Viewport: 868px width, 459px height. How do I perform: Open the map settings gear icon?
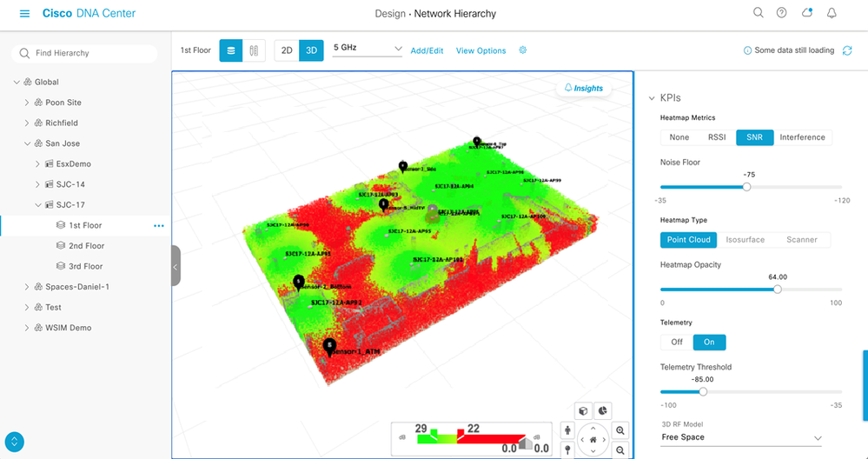point(522,50)
